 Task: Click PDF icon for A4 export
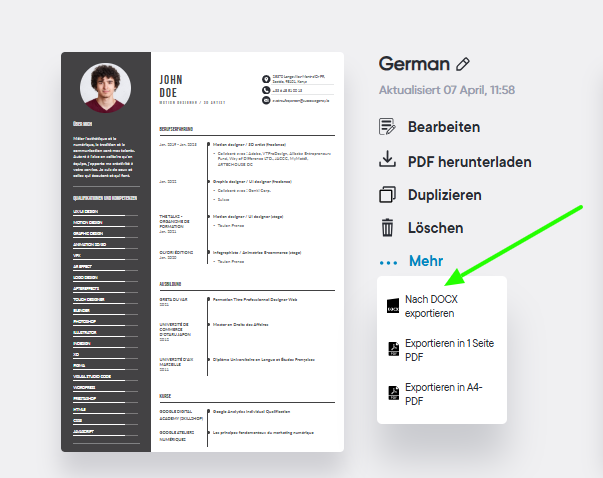[393, 393]
